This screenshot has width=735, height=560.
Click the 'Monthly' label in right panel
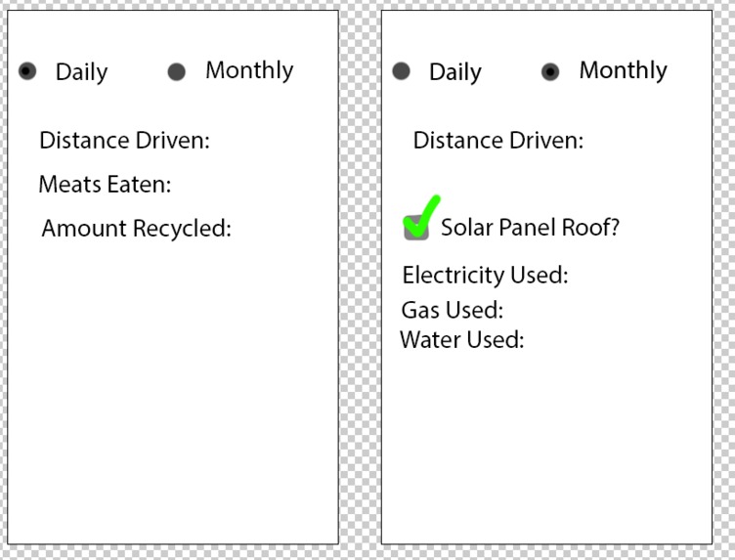tap(624, 70)
